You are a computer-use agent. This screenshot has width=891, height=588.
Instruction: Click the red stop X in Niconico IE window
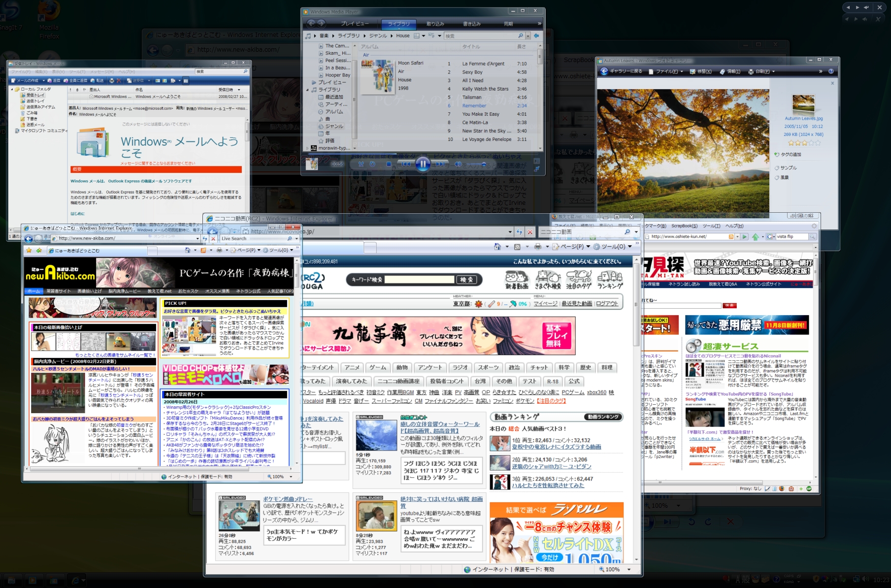coord(530,231)
